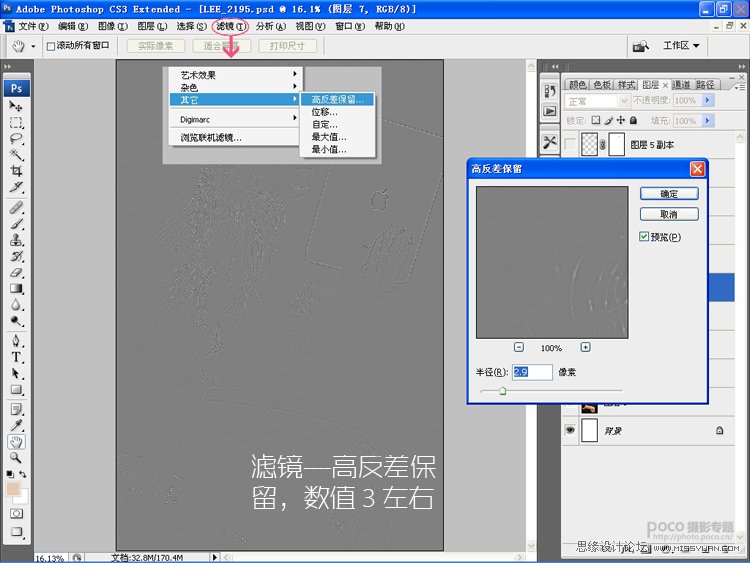Screen dimensions: 750x563
Task: Zoom in the filter preview
Action: pos(585,347)
